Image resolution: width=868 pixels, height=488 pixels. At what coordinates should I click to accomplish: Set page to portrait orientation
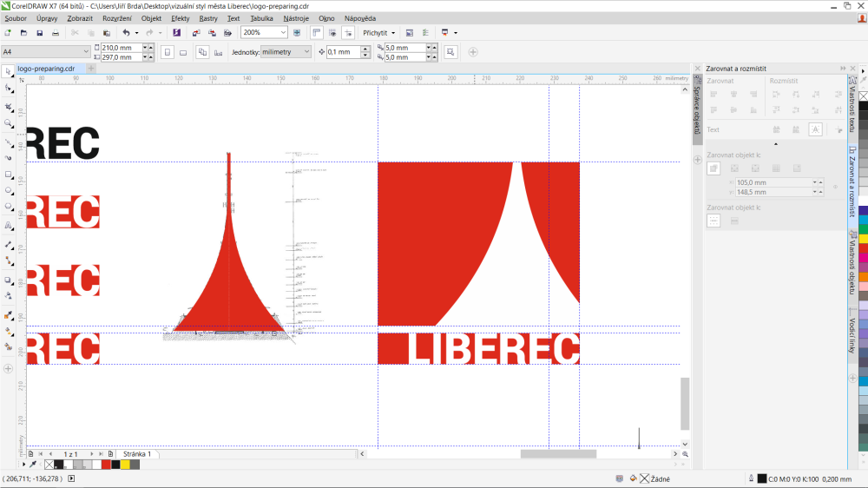click(x=168, y=52)
